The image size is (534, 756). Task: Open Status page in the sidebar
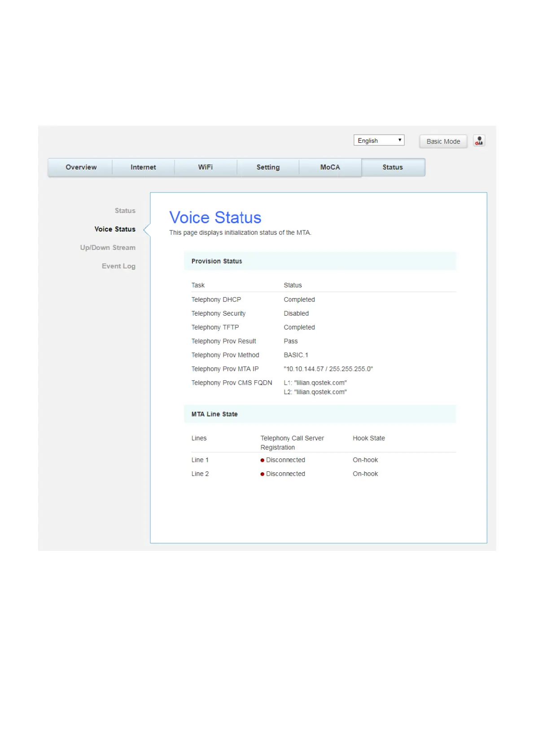point(125,211)
